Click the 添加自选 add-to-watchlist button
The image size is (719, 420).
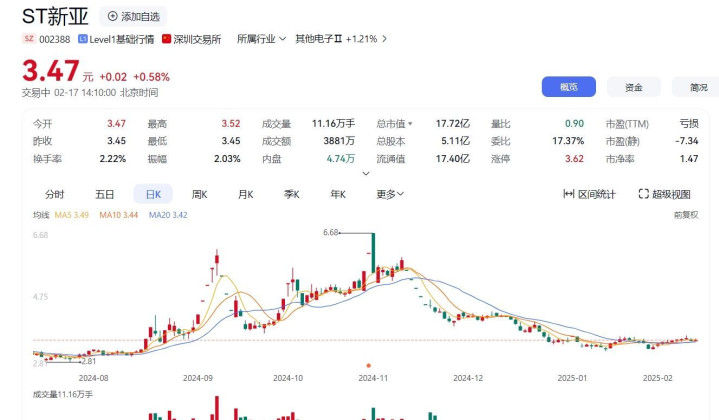coord(133,17)
